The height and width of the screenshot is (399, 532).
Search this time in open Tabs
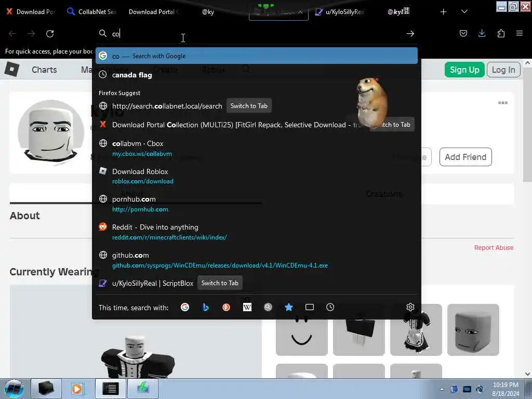coord(310,308)
